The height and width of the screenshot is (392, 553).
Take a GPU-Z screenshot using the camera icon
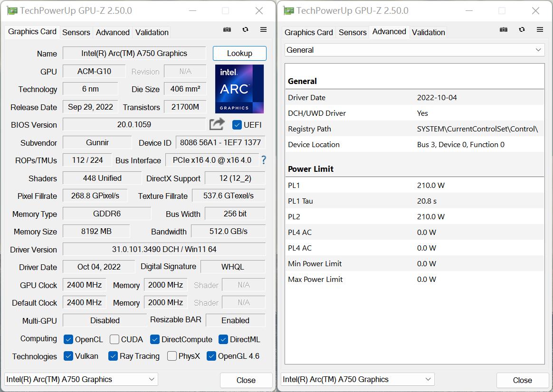pyautogui.click(x=227, y=29)
